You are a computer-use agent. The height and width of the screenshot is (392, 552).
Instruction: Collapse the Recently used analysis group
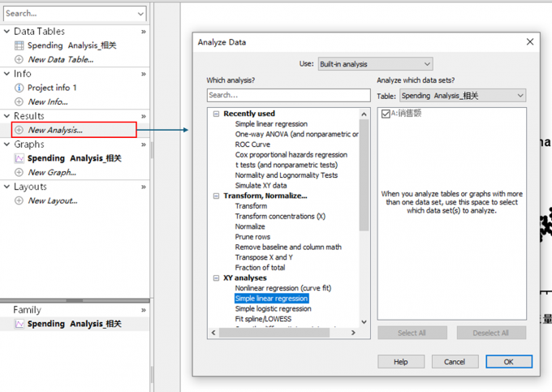point(216,114)
